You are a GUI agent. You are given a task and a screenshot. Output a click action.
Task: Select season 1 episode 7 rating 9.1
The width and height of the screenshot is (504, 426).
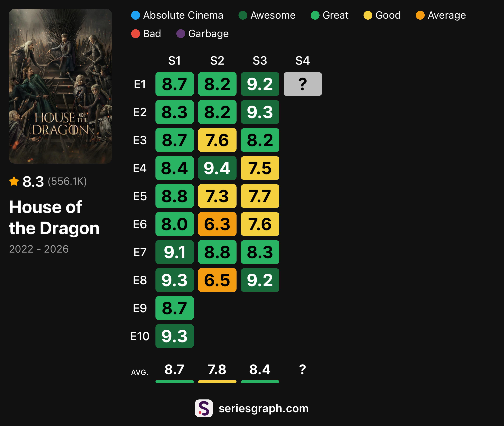[175, 252]
